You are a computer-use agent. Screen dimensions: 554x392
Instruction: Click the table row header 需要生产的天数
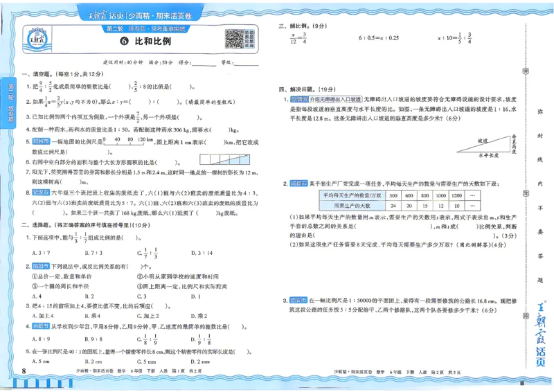pos(352,206)
